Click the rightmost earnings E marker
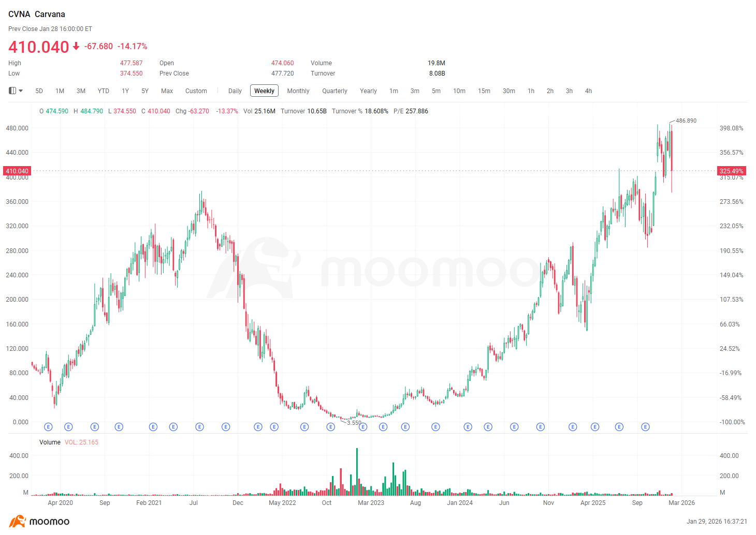The image size is (756, 535). click(x=645, y=427)
